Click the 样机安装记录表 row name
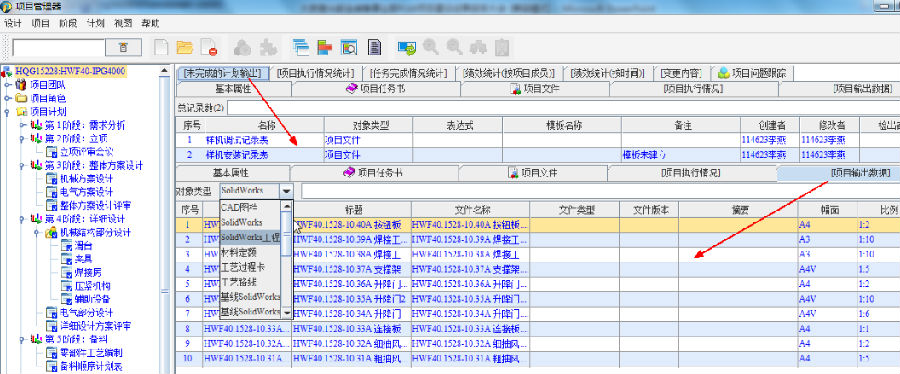Viewport: 900px width, 374px height. 236,155
